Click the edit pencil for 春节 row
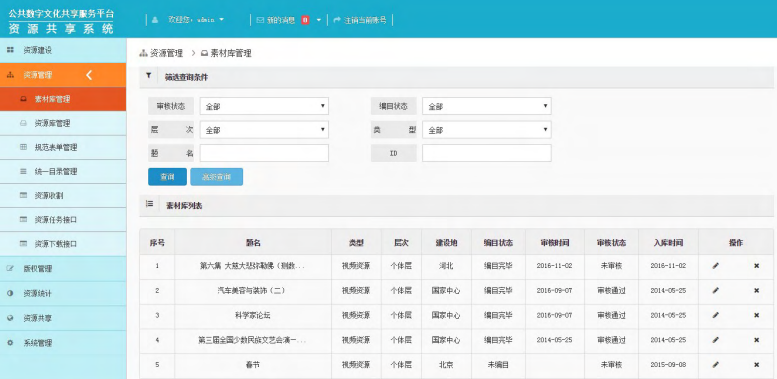The image size is (777, 379). click(x=715, y=365)
